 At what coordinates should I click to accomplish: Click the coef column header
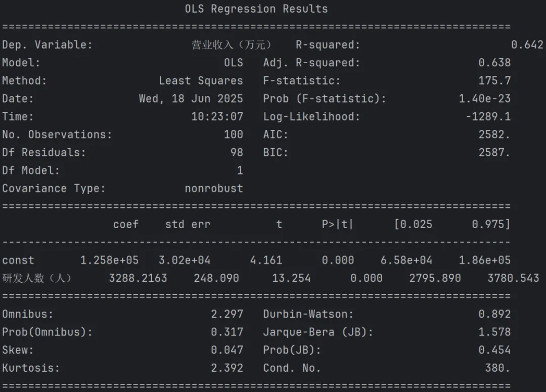(x=126, y=225)
